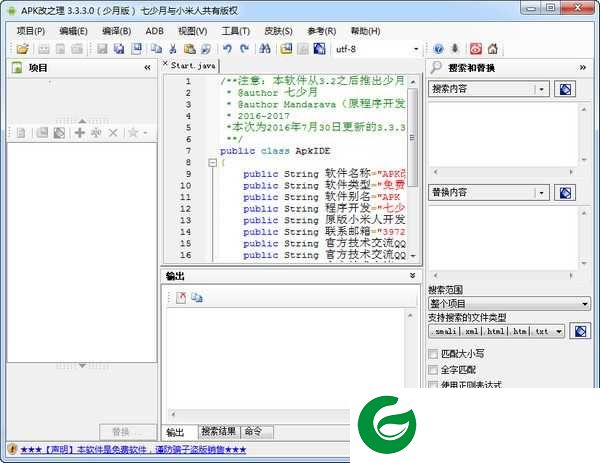Click the paste clipboard icon

pyautogui.click(x=189, y=49)
